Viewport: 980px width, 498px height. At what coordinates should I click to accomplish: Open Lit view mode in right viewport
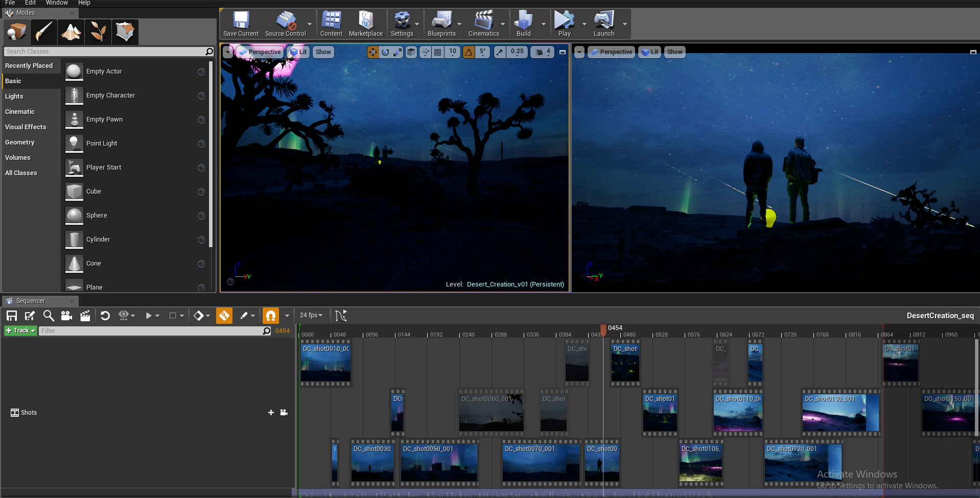click(650, 52)
